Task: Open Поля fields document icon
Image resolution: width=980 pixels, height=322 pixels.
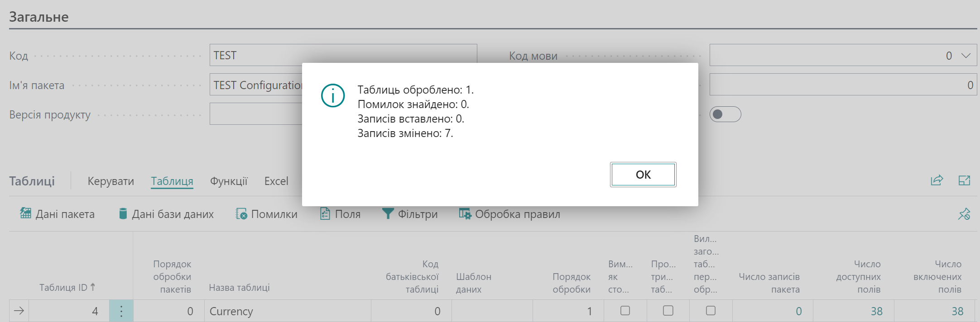Action: coord(325,213)
